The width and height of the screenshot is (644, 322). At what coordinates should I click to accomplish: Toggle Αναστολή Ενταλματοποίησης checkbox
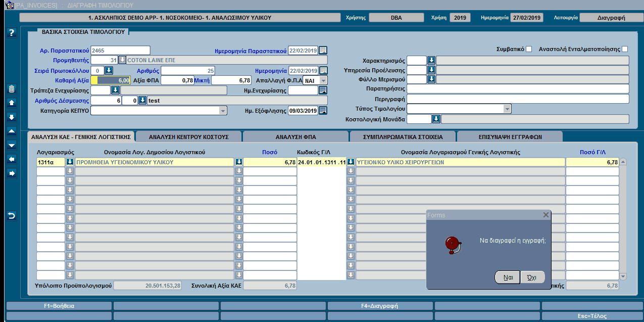click(625, 49)
